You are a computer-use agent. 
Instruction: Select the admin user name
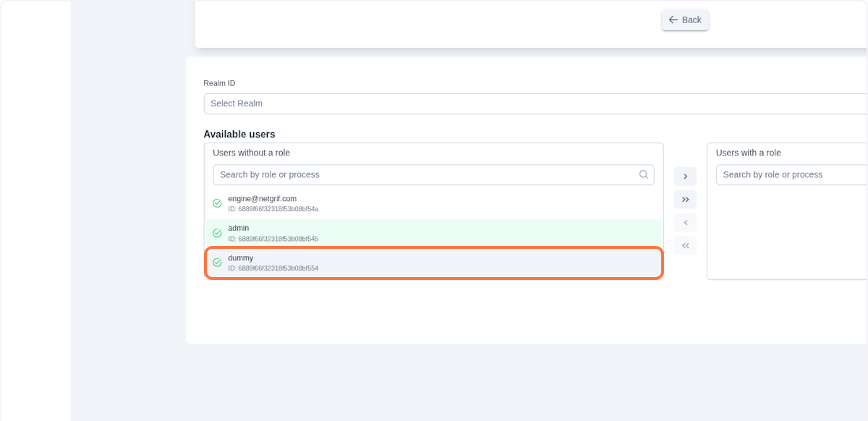click(239, 228)
